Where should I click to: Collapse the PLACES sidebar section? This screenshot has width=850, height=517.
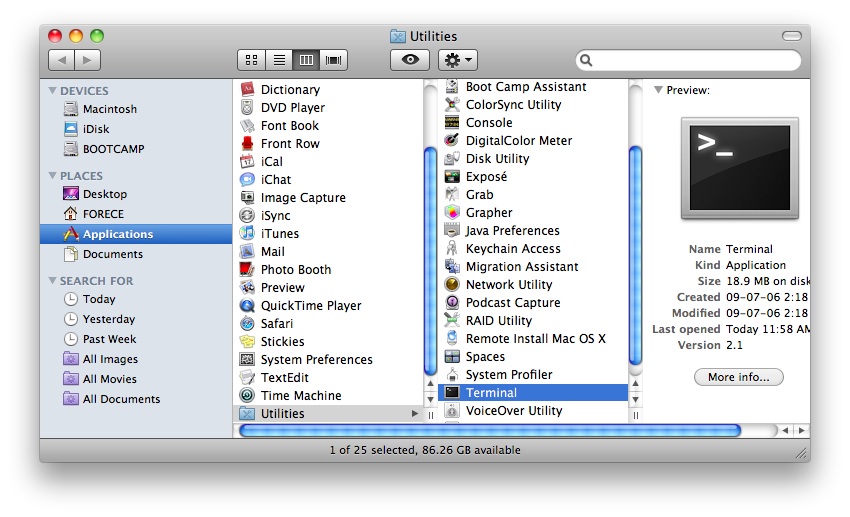[53, 176]
